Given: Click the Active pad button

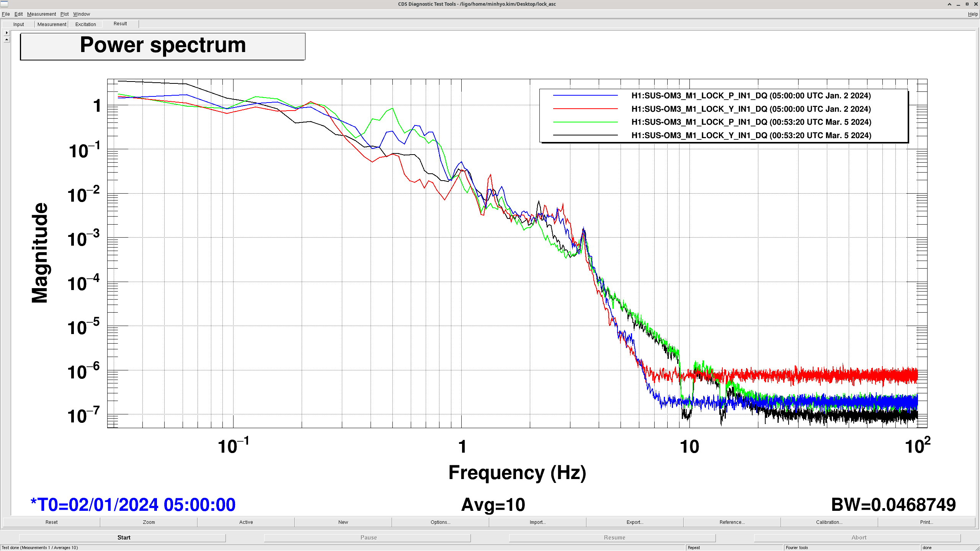Looking at the screenshot, I should 246,522.
